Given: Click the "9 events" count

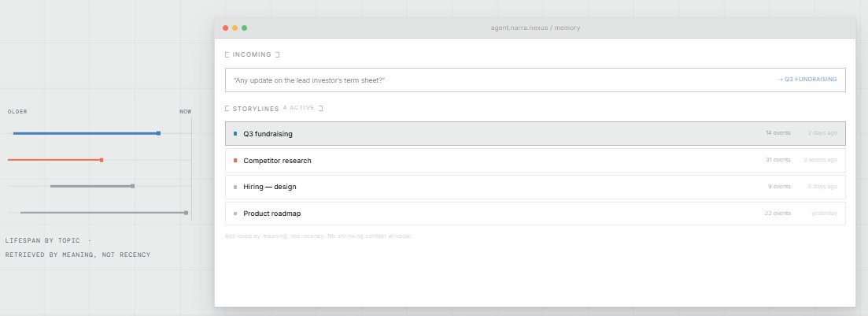Looking at the screenshot, I should point(779,186).
